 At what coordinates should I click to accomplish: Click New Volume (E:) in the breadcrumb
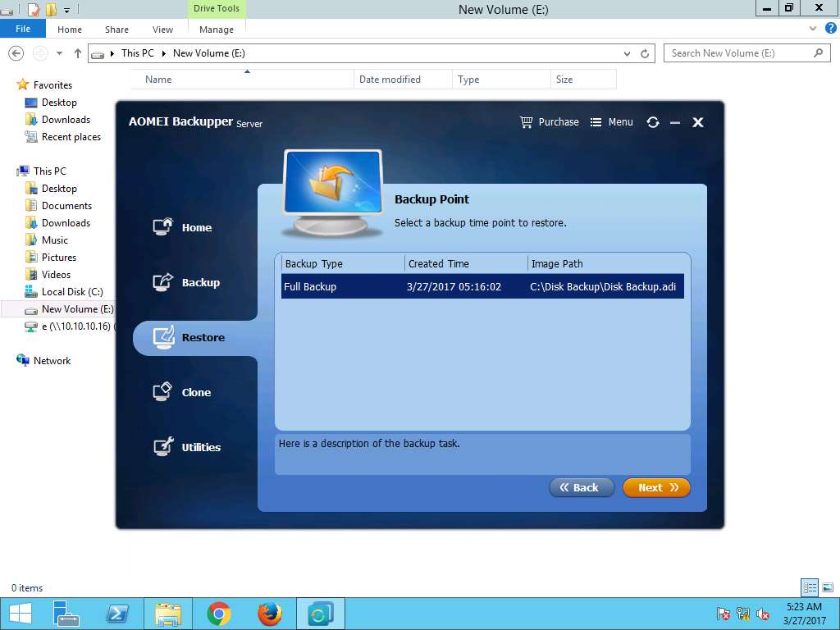click(x=209, y=53)
